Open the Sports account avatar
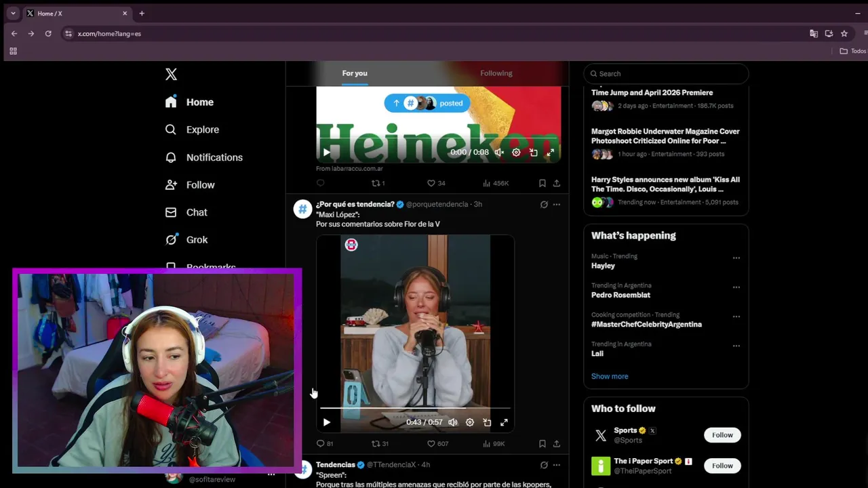The width and height of the screenshot is (868, 488). (601, 435)
